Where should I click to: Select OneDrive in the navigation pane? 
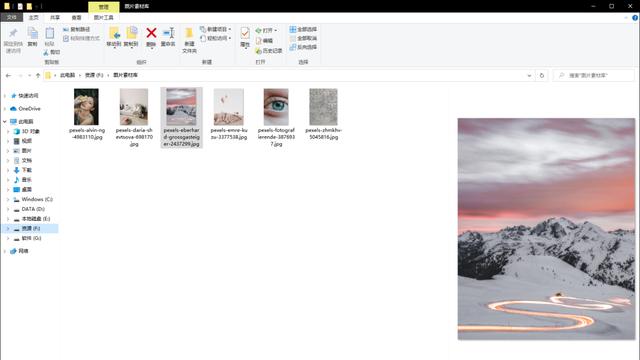click(x=29, y=109)
